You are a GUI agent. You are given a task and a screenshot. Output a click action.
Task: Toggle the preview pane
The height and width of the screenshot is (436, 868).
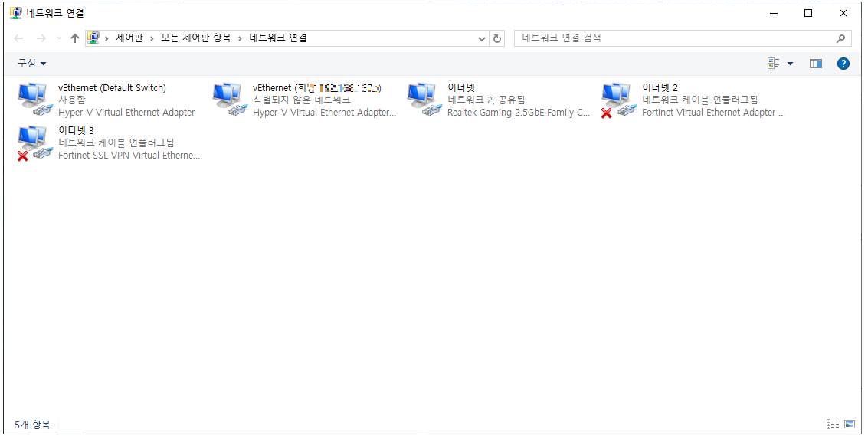[x=815, y=64]
